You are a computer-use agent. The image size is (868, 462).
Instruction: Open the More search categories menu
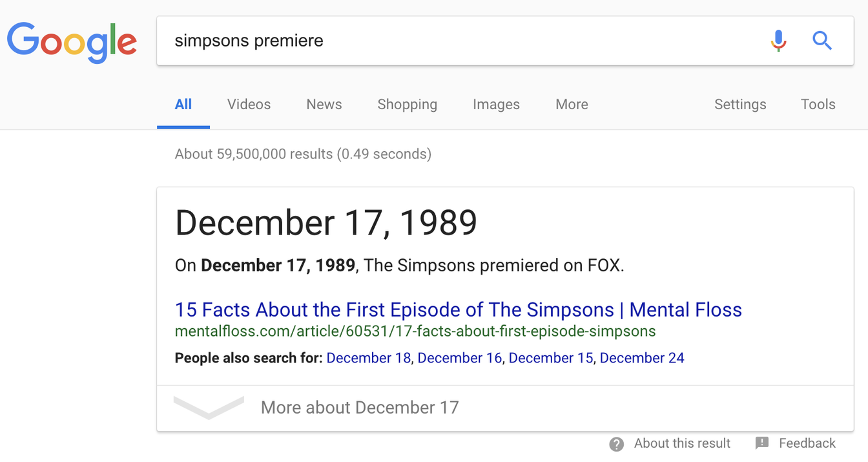571,104
